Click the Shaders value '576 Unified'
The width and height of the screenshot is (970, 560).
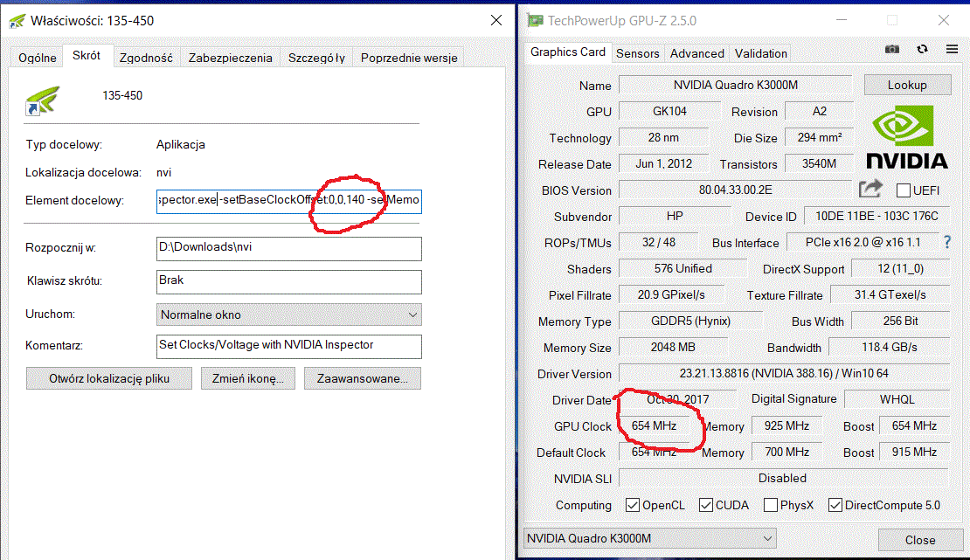coord(683,268)
